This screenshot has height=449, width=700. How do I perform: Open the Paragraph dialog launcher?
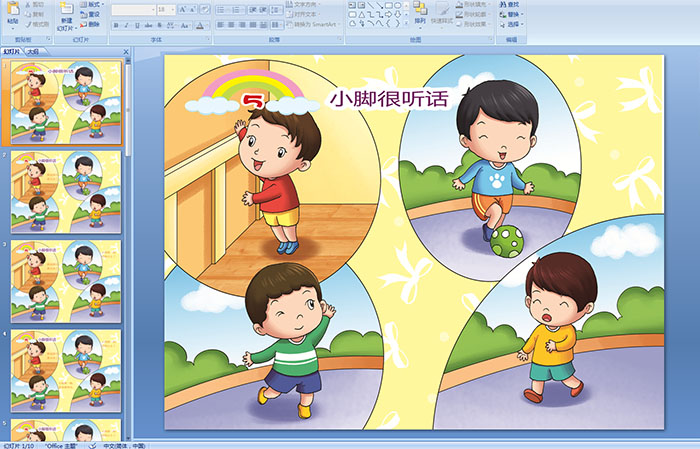pos(340,39)
